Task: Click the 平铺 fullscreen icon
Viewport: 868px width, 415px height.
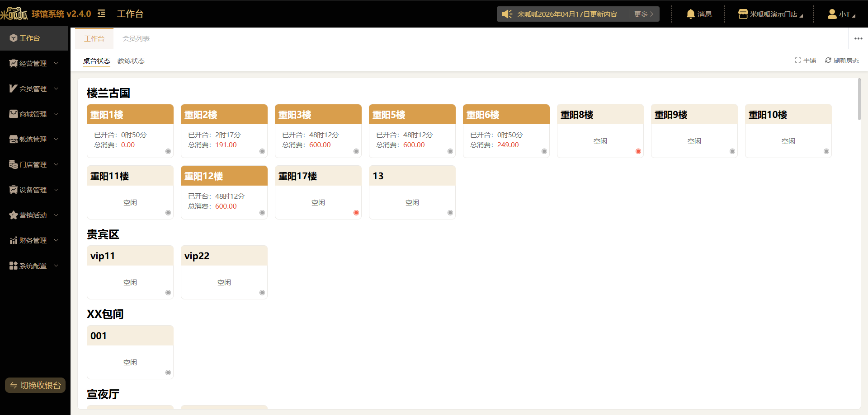Action: pos(798,60)
